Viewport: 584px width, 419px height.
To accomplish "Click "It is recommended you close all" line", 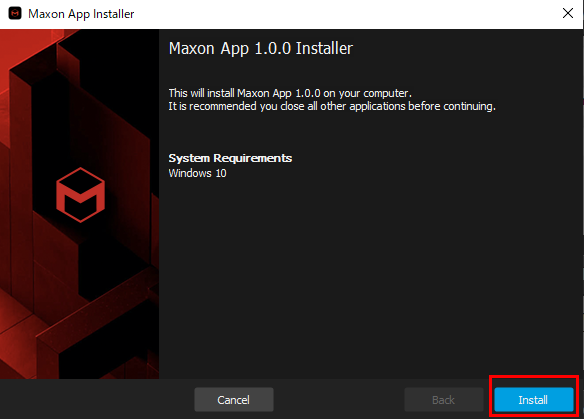I will pos(332,106).
